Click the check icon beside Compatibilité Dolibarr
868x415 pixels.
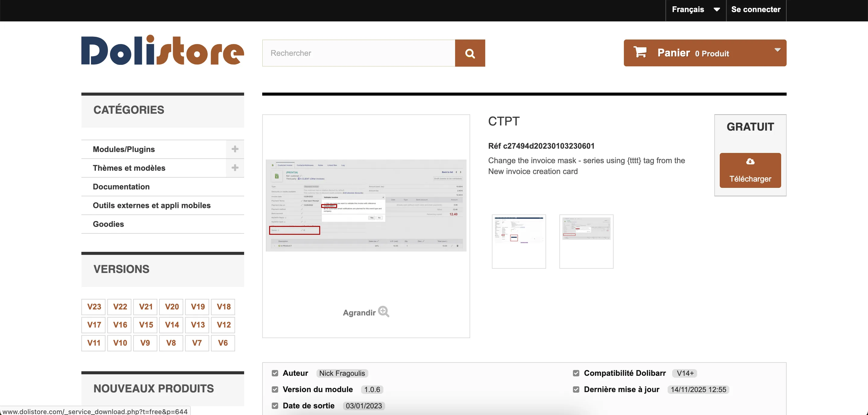click(x=576, y=373)
